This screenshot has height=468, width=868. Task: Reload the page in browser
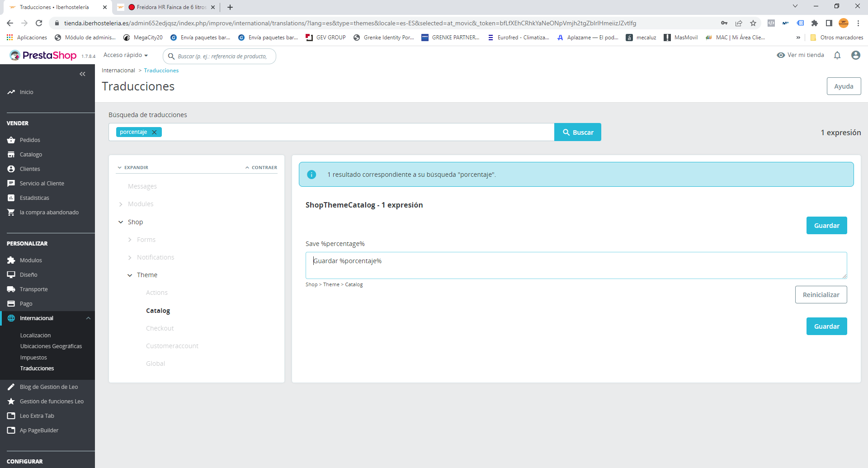39,23
